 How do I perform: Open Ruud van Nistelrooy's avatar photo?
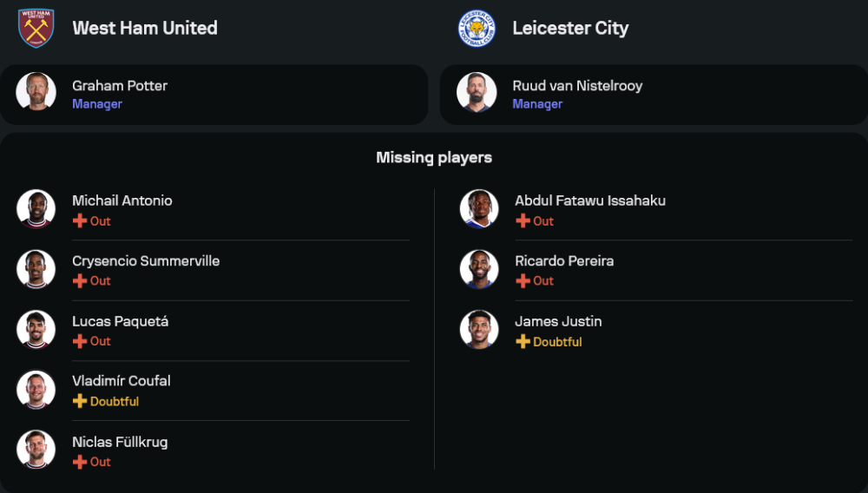click(477, 92)
